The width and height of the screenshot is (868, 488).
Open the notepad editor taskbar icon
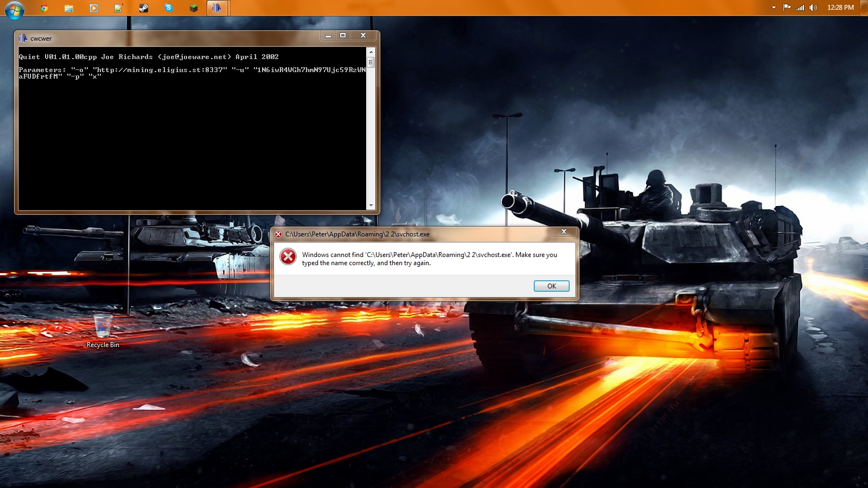tap(119, 8)
